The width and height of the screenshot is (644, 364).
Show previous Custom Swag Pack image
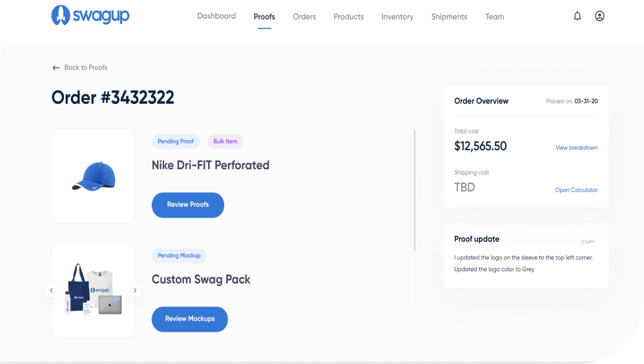coord(51,290)
